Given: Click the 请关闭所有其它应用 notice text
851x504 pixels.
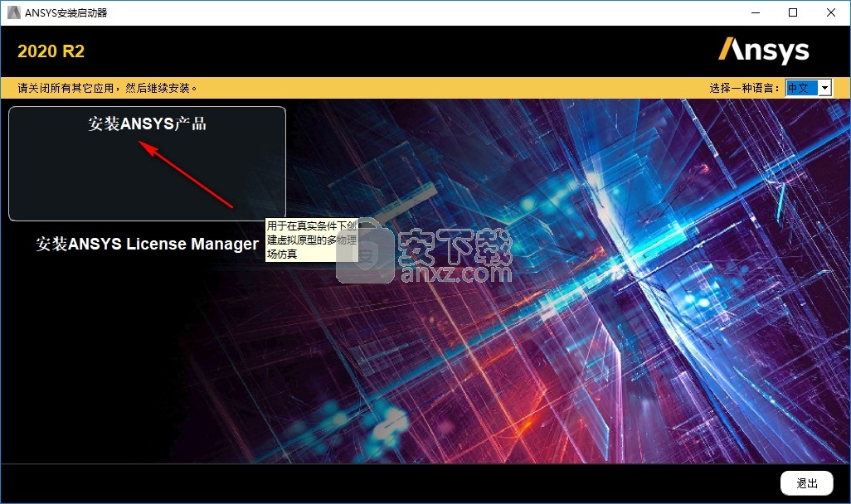Looking at the screenshot, I should 108,88.
